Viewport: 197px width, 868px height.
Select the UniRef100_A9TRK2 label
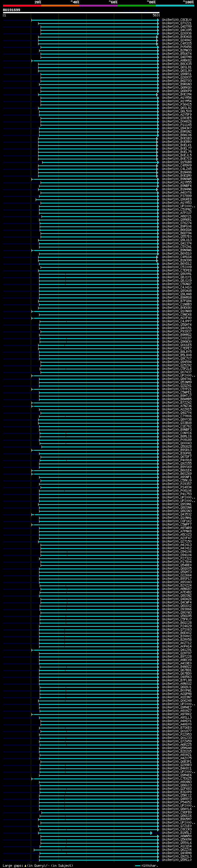[x=177, y=714]
